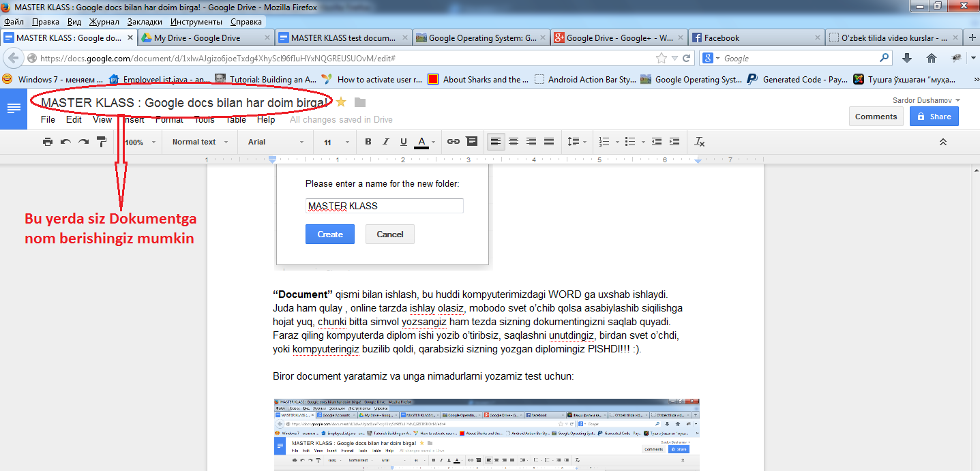Open the blue Docs home menu icon
The height and width of the screenshot is (471, 980).
(13, 108)
